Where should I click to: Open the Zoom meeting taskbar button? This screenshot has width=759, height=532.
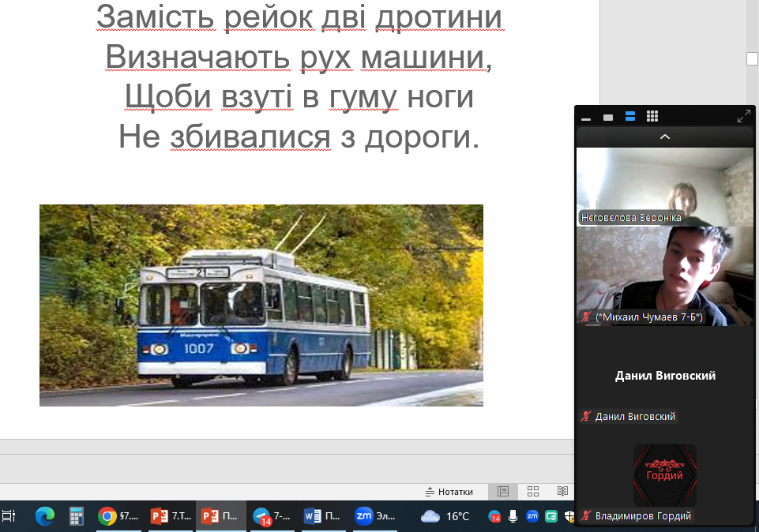(375, 516)
